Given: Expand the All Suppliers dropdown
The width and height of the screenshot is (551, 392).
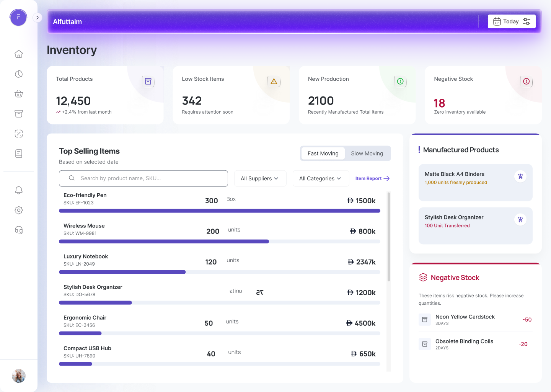Looking at the screenshot, I should [x=260, y=178].
